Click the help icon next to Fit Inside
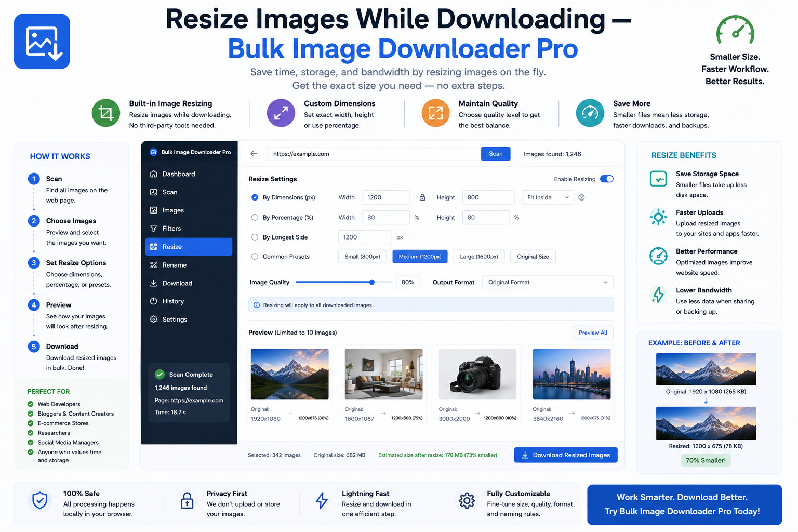This screenshot has width=798, height=532. coord(582,197)
